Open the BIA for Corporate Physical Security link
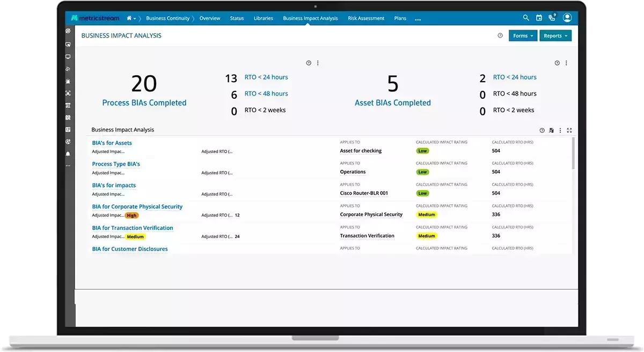The height and width of the screenshot is (352, 644). click(137, 206)
